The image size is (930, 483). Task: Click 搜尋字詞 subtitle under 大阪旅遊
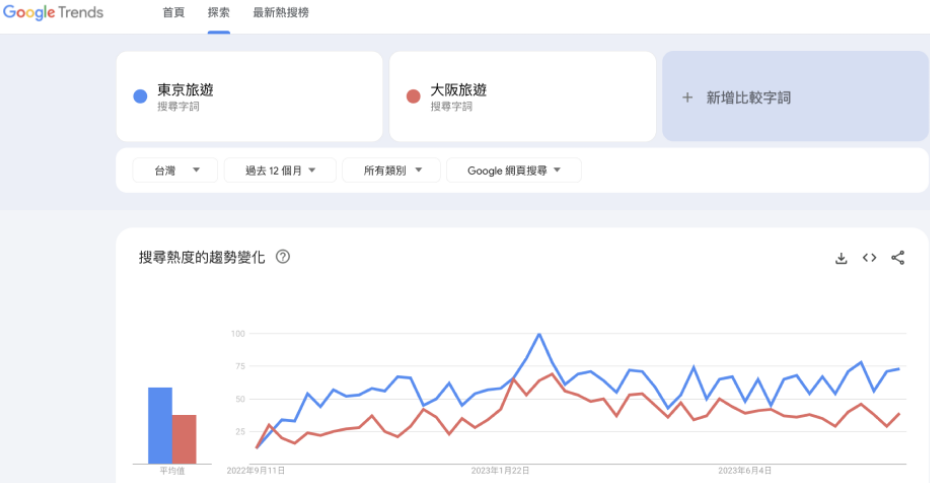(451, 107)
